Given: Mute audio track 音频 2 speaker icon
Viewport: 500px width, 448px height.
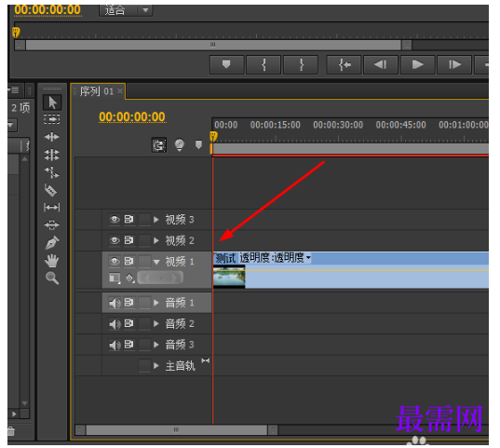Looking at the screenshot, I should pos(115,324).
